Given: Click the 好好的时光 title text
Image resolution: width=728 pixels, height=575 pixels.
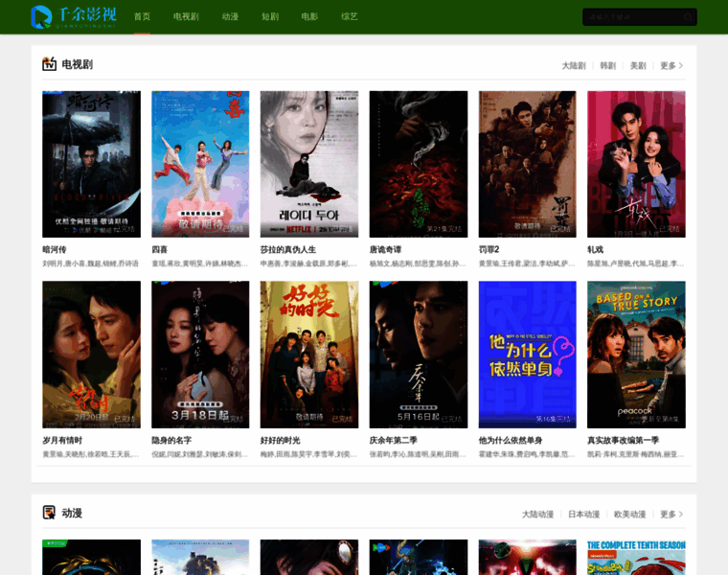Looking at the screenshot, I should click(280, 440).
